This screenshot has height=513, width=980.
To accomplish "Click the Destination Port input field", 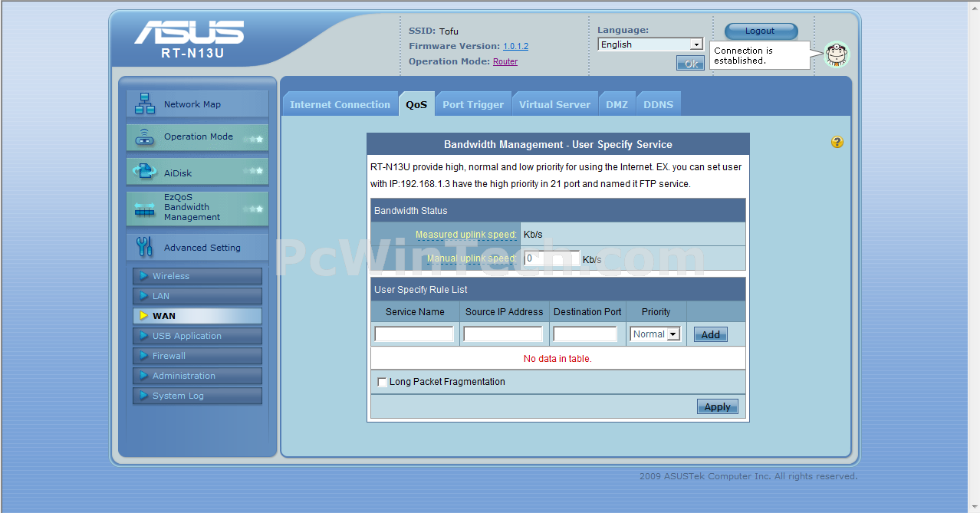I will point(585,334).
